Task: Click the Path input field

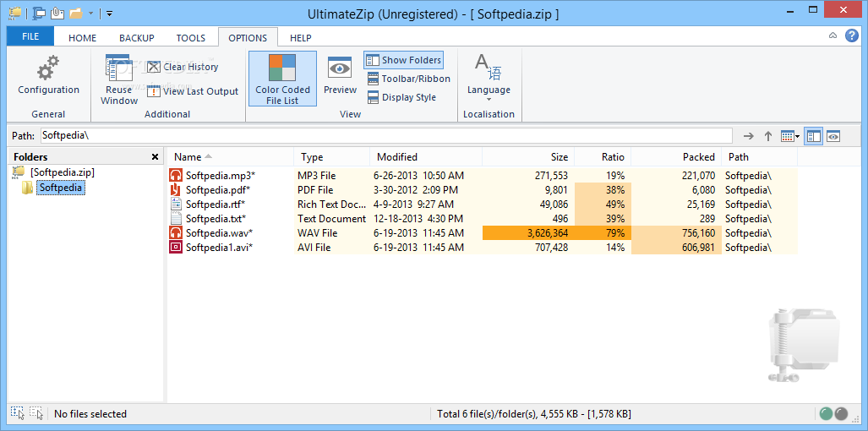Action: 386,135
